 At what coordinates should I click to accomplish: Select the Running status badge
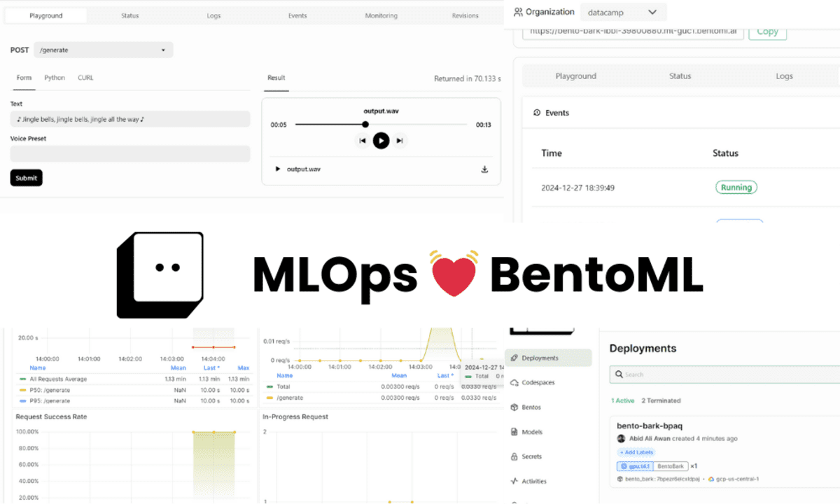pos(736,187)
